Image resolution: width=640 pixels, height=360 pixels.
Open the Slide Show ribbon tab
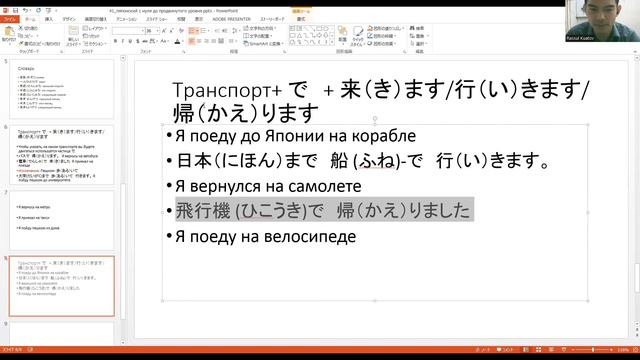(x=157, y=19)
